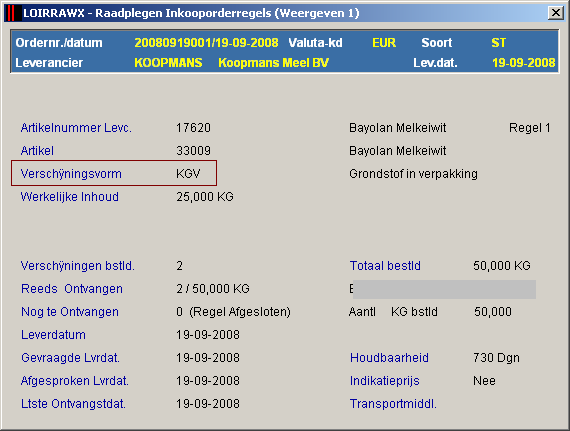Click the KOOPMANS supplier code in header

[168, 63]
